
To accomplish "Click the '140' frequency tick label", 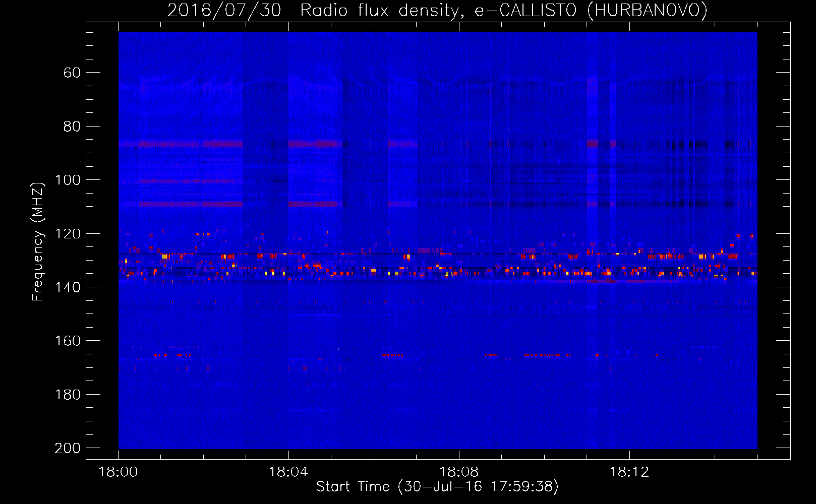I will tap(68, 287).
